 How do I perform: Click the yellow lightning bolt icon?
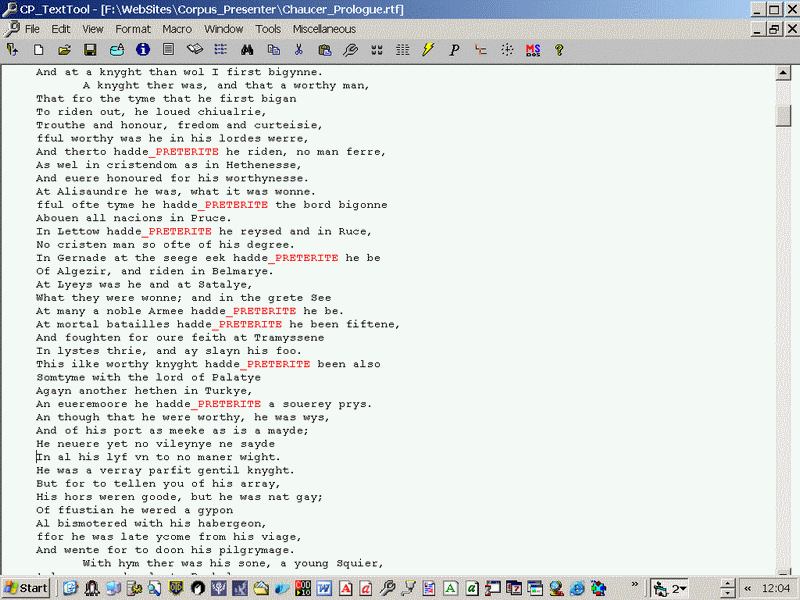click(428, 49)
